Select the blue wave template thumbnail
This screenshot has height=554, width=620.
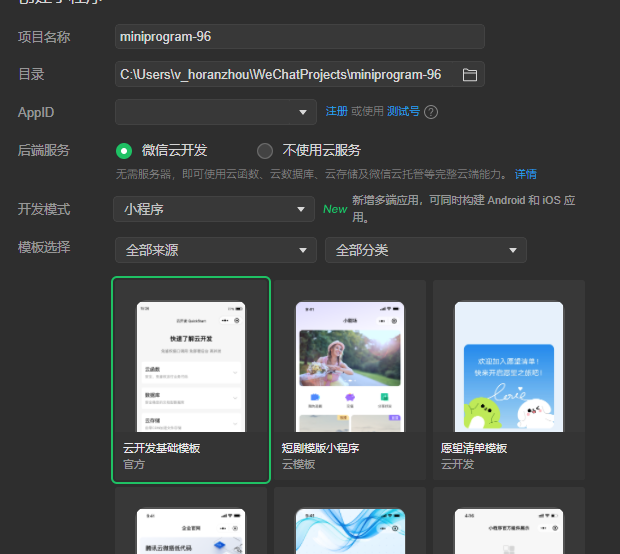pyautogui.click(x=350, y=531)
